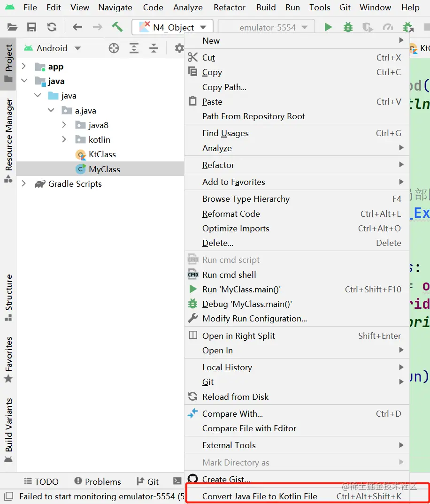This screenshot has height=504, width=430.
Task: Open the Git tool window at bottom
Action: coord(147,481)
